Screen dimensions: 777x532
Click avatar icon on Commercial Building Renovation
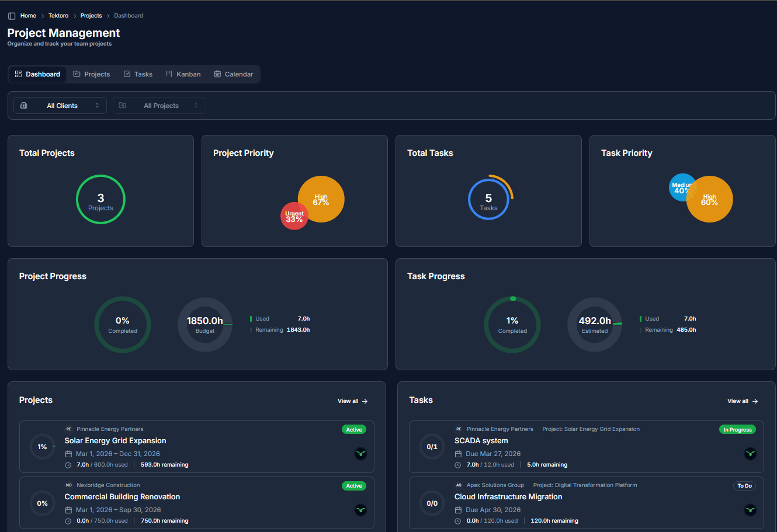click(360, 510)
